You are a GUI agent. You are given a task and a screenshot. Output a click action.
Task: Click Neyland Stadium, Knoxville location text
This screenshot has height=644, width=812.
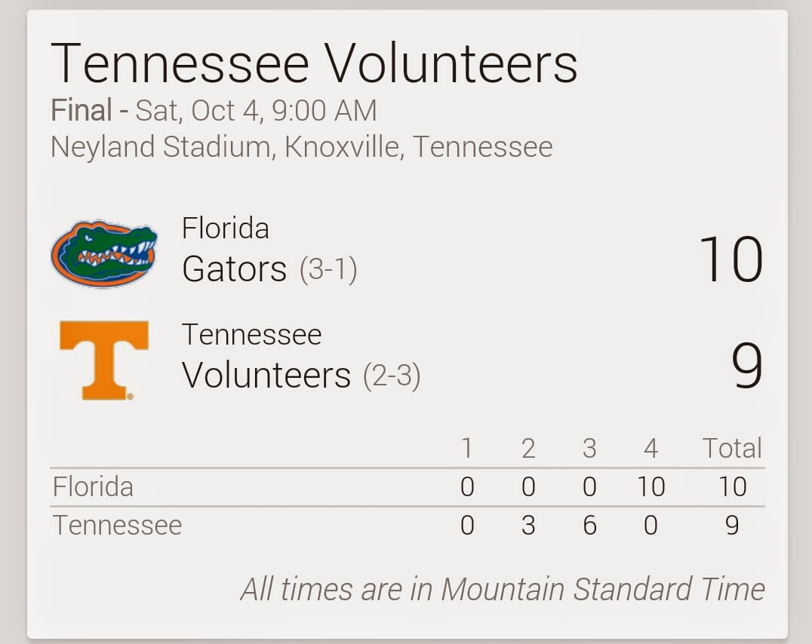pos(301,146)
